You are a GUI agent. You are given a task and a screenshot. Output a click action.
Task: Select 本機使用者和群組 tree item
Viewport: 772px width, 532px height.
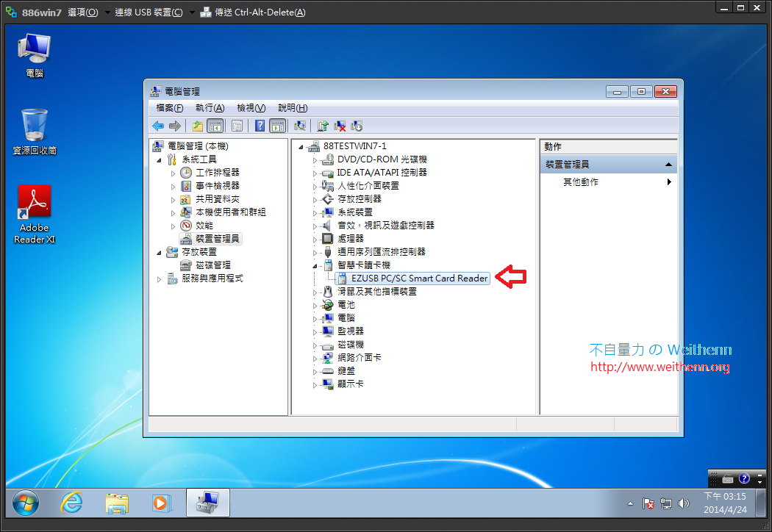click(230, 212)
